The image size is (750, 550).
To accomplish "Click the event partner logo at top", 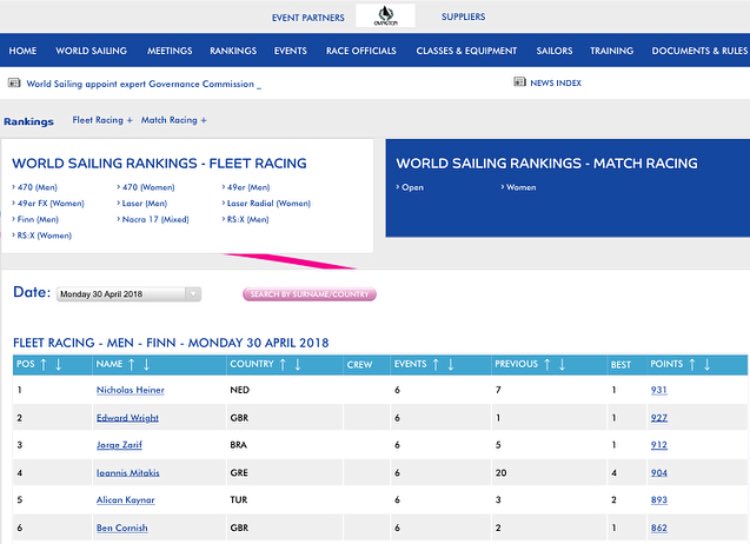I will click(x=386, y=16).
